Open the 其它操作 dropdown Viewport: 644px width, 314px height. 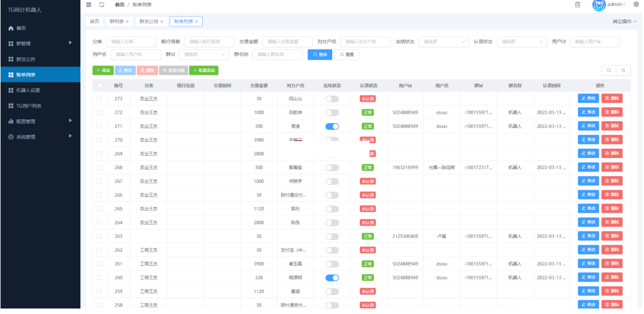[625, 21]
